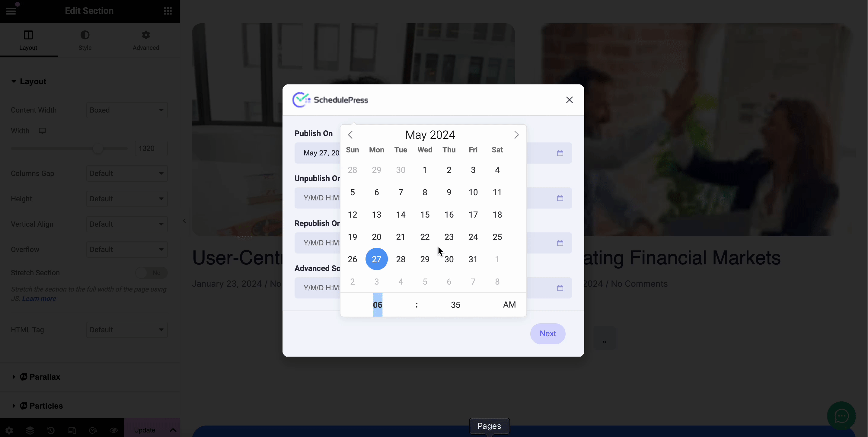Expand the Particles section
The image size is (868, 437).
click(46, 406)
